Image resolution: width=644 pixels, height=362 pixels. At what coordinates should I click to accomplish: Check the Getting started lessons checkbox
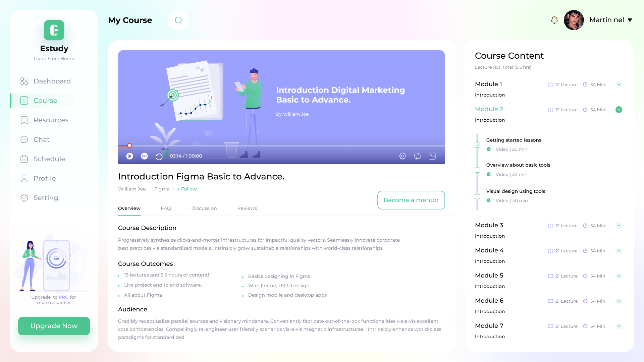point(477,145)
